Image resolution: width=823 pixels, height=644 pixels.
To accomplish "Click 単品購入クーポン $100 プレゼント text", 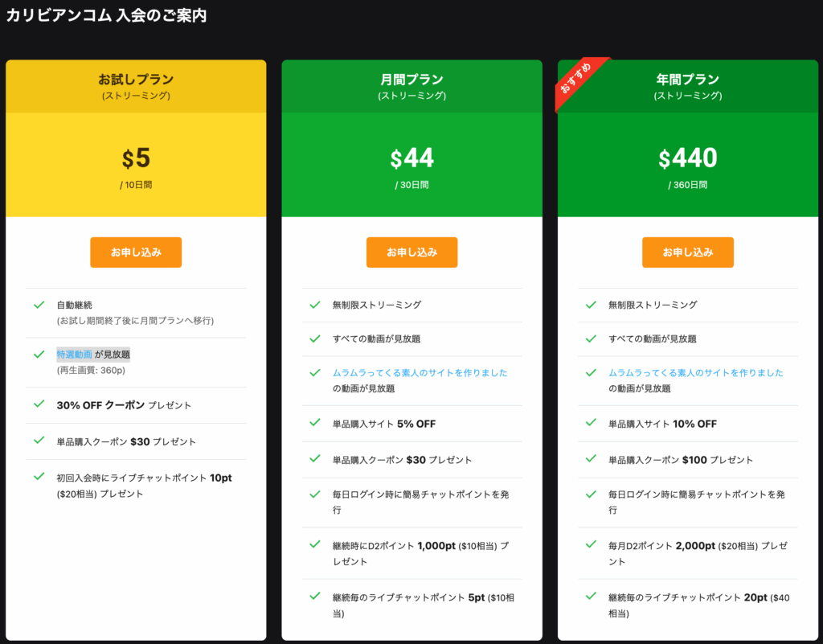I will pyautogui.click(x=681, y=461).
